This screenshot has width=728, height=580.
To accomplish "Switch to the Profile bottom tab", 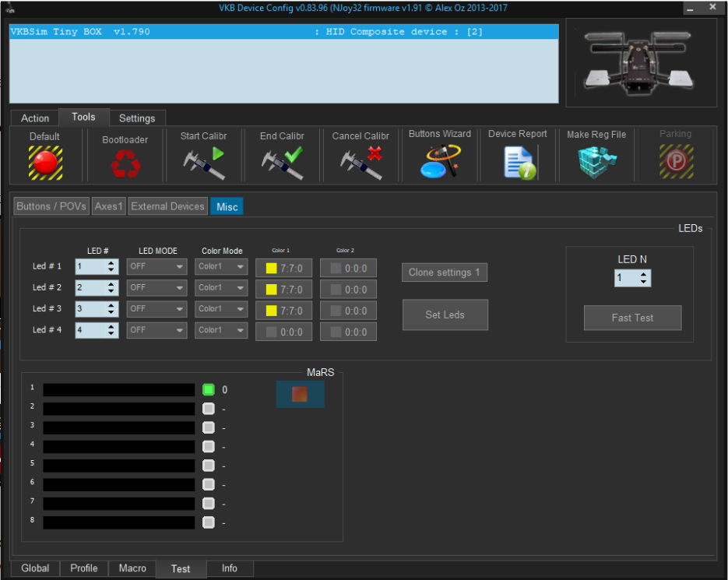I will coord(84,568).
